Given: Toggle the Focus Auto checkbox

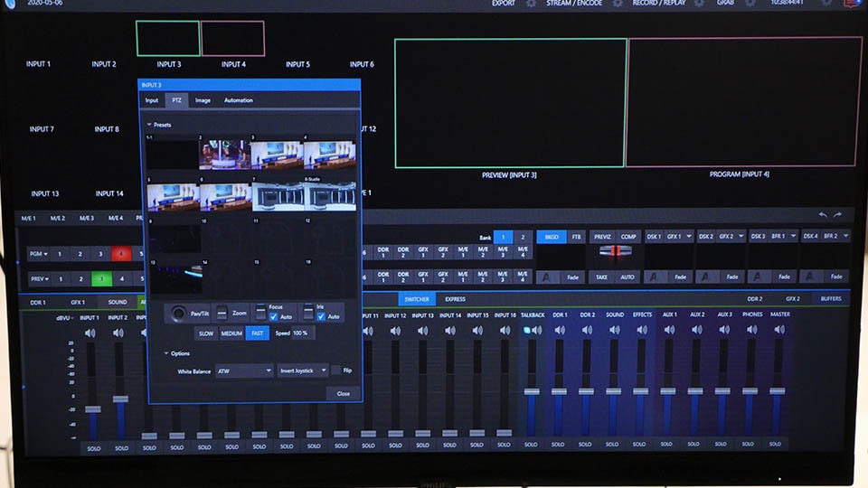Looking at the screenshot, I should [273, 317].
